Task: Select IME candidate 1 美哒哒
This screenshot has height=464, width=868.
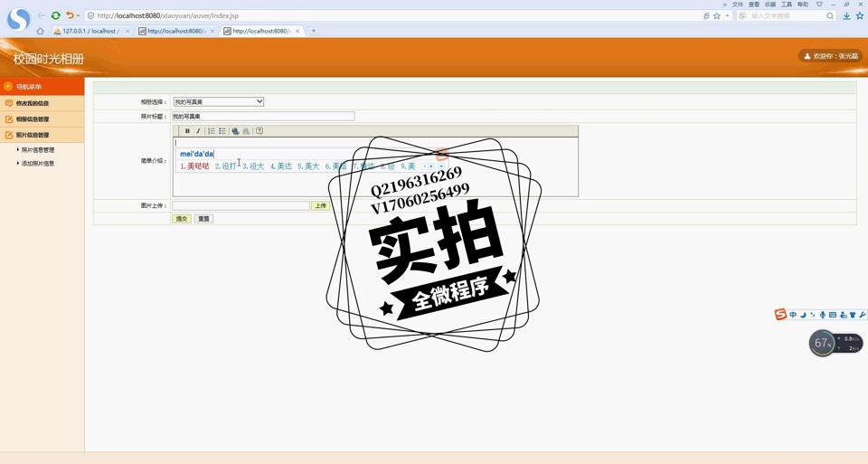Action: pyautogui.click(x=195, y=166)
